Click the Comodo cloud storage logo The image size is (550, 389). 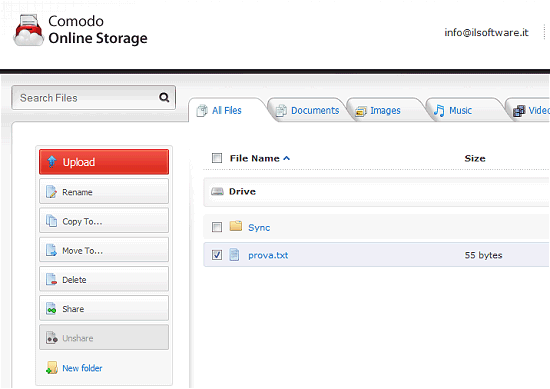click(x=29, y=31)
